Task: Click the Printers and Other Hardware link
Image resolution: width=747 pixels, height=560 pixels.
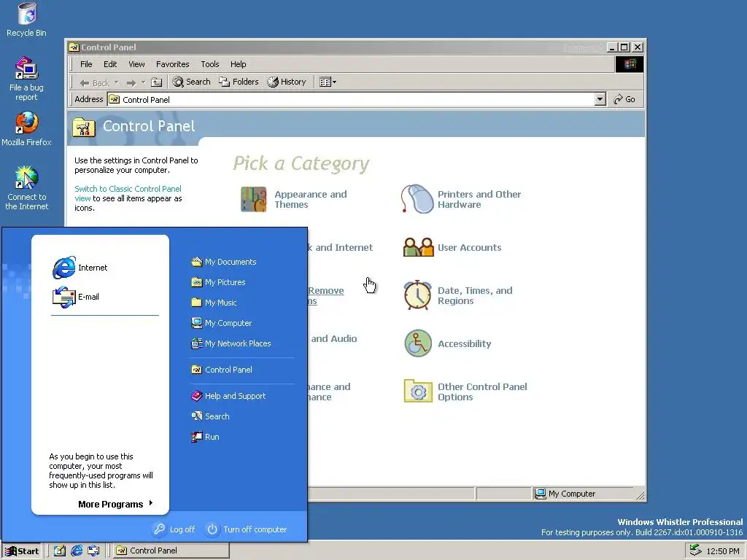Action: [479, 200]
